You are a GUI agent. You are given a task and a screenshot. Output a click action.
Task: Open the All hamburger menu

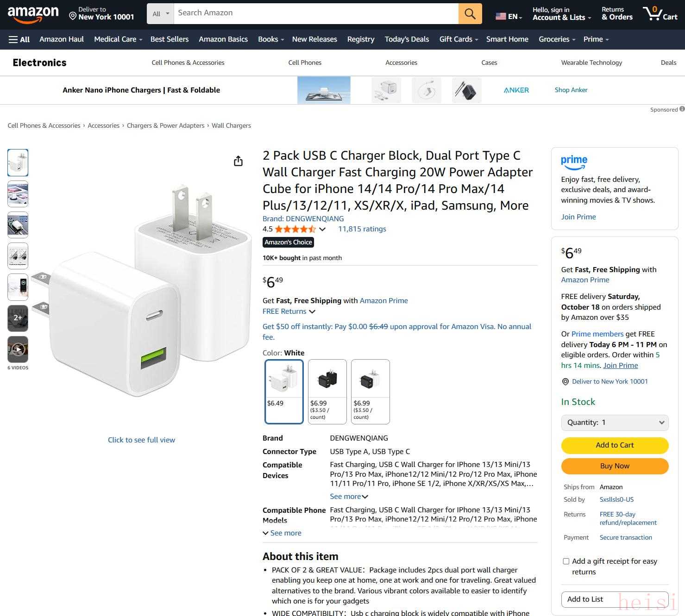click(19, 39)
